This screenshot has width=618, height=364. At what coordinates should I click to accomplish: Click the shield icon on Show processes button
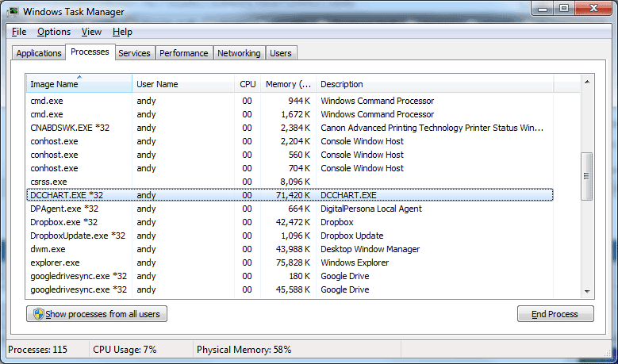pos(37,314)
